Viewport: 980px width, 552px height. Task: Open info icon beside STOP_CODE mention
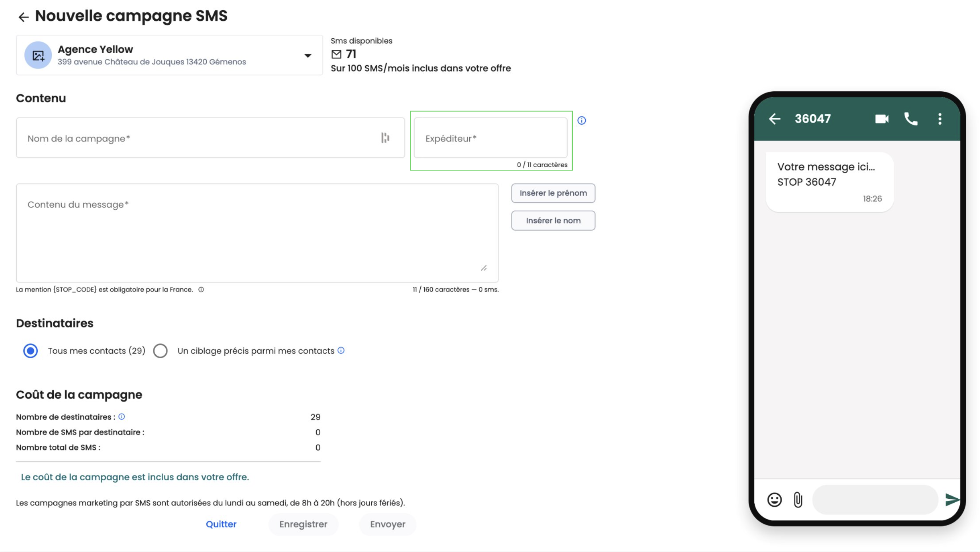click(x=201, y=289)
